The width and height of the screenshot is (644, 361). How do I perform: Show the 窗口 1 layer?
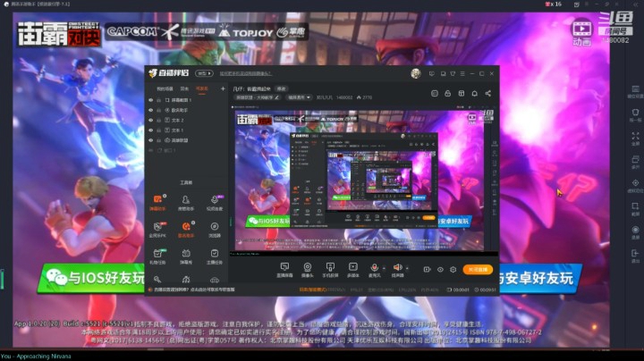coord(151,150)
